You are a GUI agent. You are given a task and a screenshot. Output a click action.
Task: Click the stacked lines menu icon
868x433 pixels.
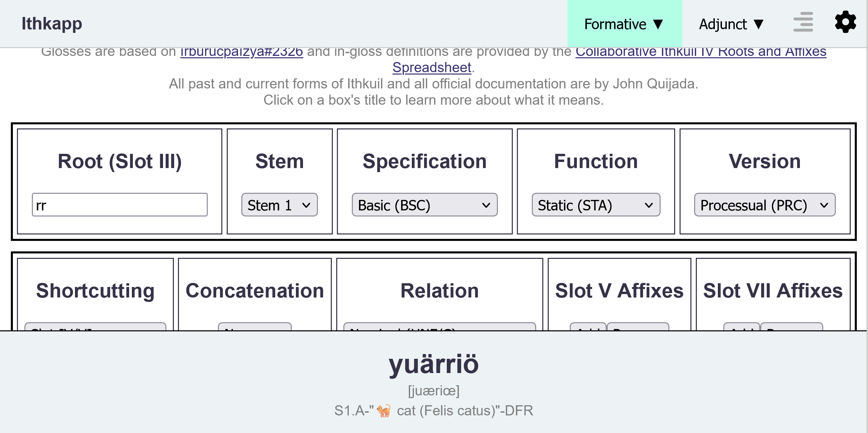point(803,22)
